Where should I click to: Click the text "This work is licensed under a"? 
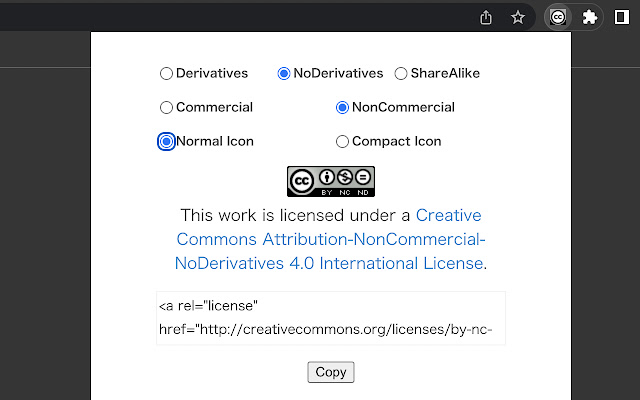pyautogui.click(x=295, y=215)
